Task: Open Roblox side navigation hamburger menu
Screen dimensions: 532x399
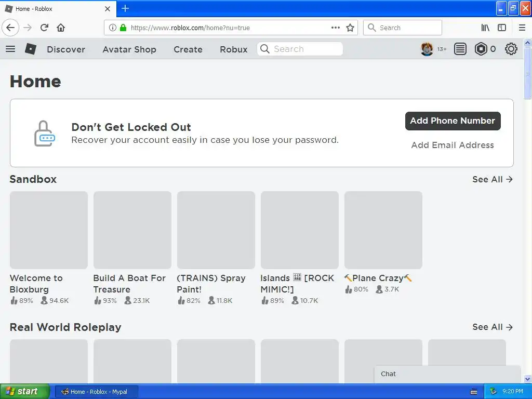Action: point(10,49)
